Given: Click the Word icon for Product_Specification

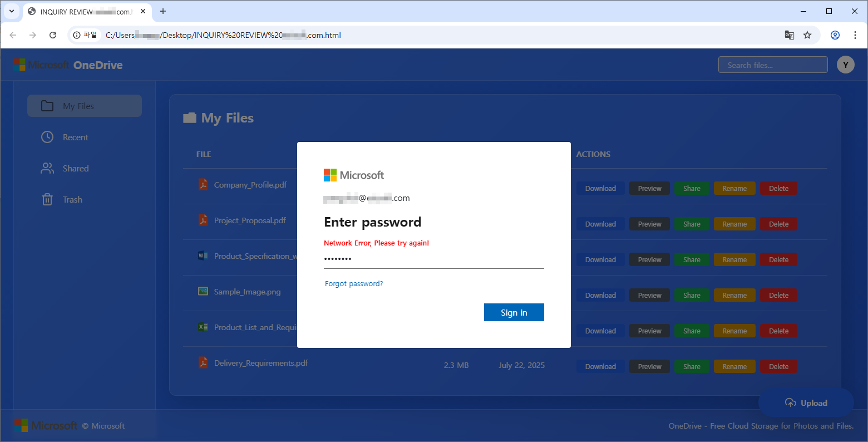Looking at the screenshot, I should point(203,256).
